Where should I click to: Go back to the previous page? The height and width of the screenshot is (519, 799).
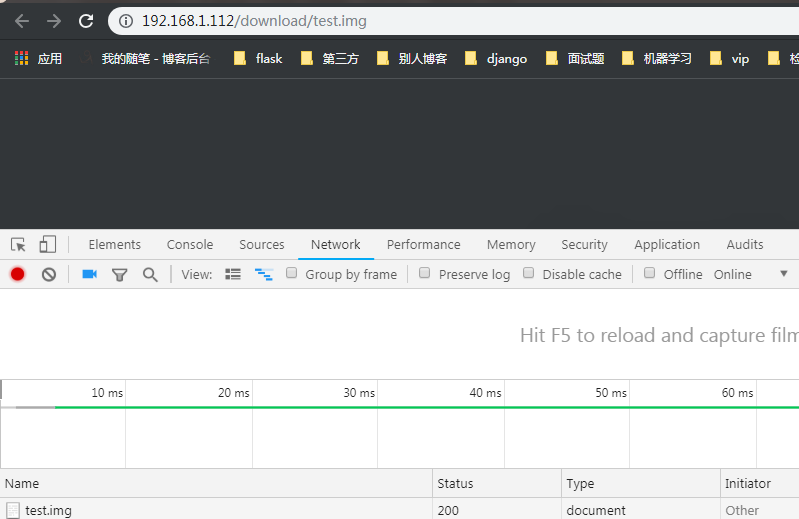pos(22,21)
